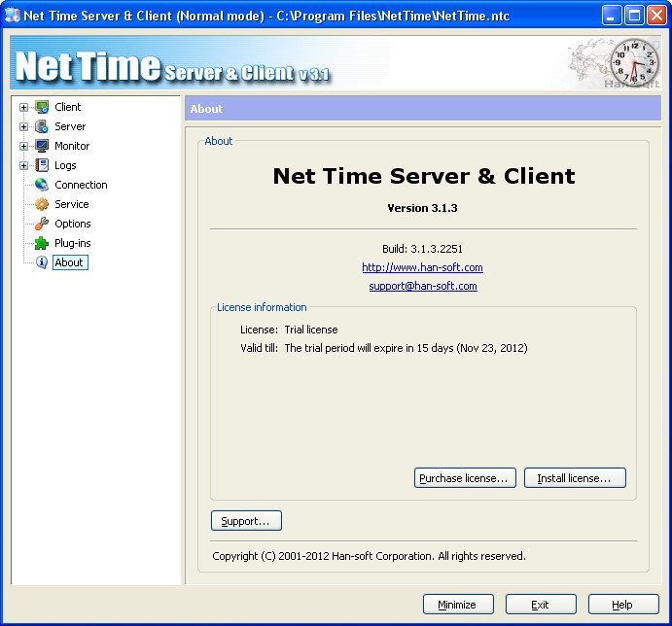Open the Connection settings page
The height and width of the screenshot is (626, 672).
pos(81,185)
